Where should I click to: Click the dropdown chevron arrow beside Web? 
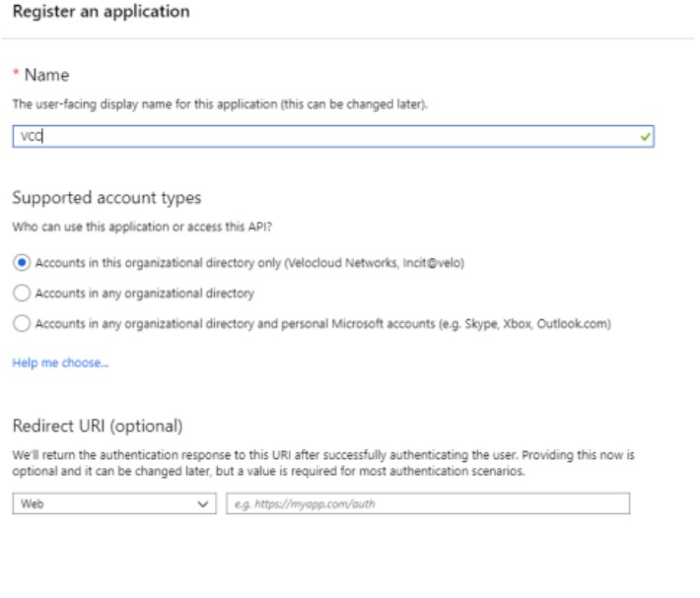[203, 503]
